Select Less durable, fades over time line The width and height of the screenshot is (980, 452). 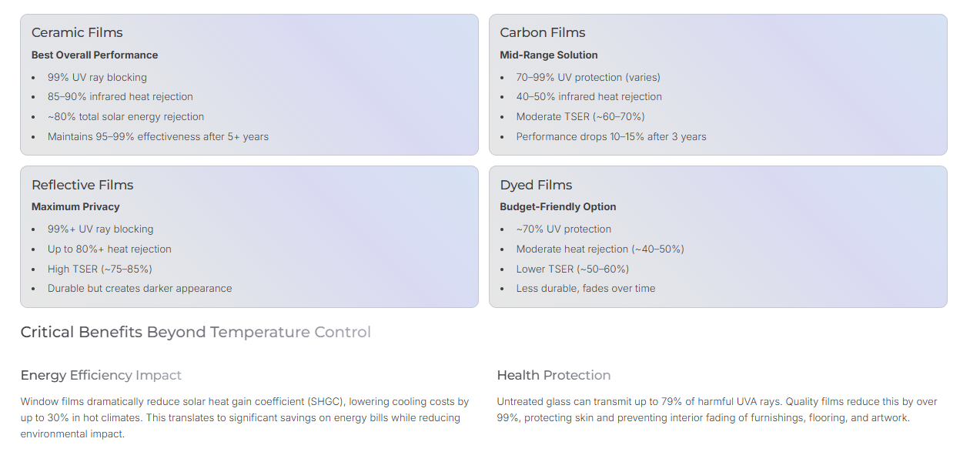pyautogui.click(x=585, y=288)
